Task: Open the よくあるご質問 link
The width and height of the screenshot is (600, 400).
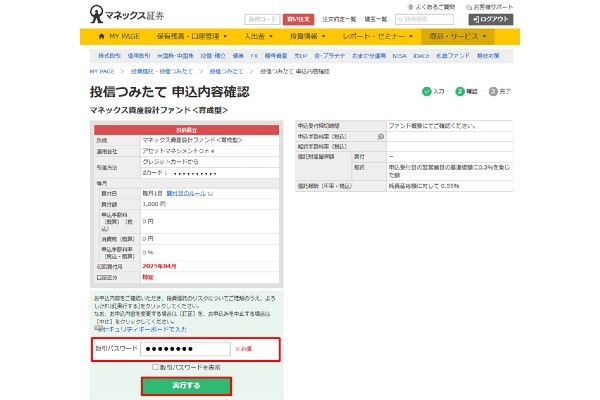Action: coord(435,7)
